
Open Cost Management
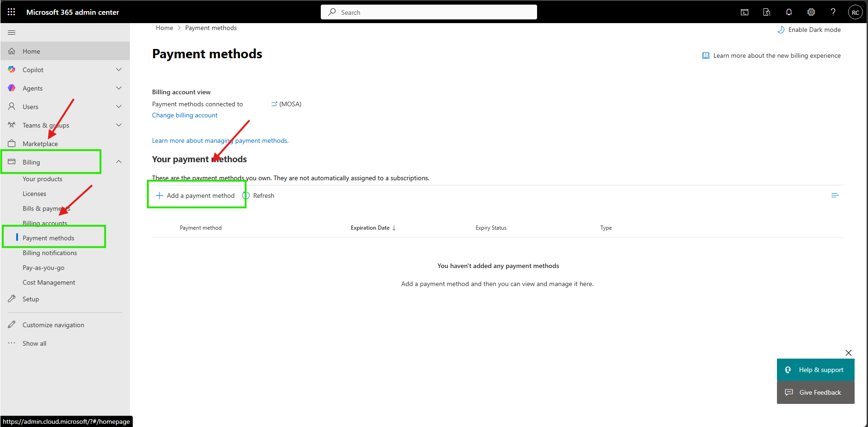click(49, 282)
